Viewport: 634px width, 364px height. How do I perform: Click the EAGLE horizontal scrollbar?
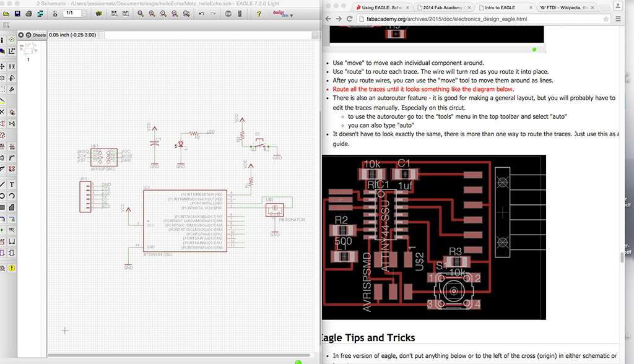point(179,355)
